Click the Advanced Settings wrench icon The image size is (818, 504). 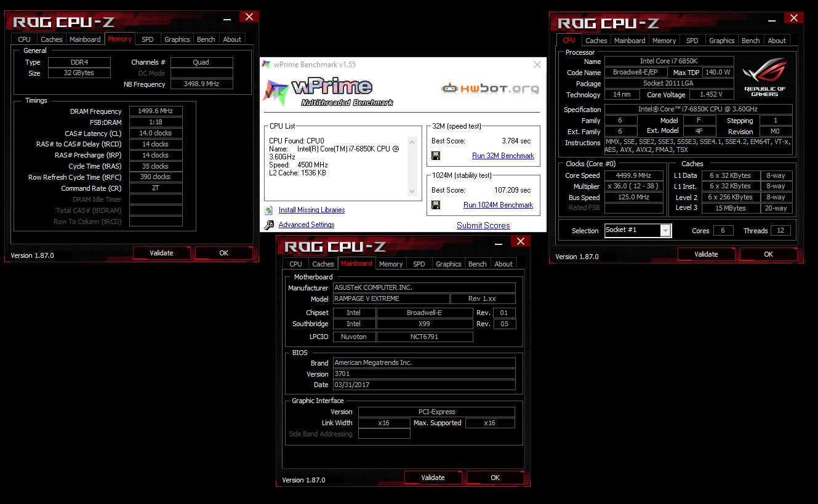[x=269, y=225]
